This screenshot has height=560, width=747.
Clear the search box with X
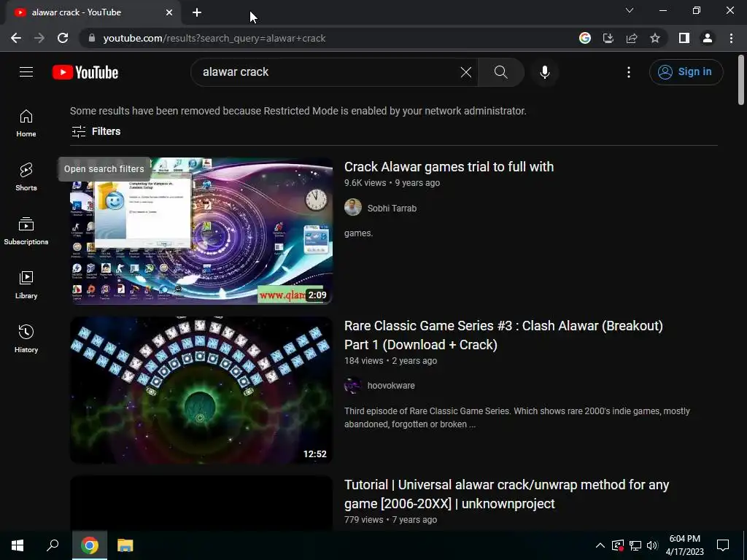tap(466, 72)
